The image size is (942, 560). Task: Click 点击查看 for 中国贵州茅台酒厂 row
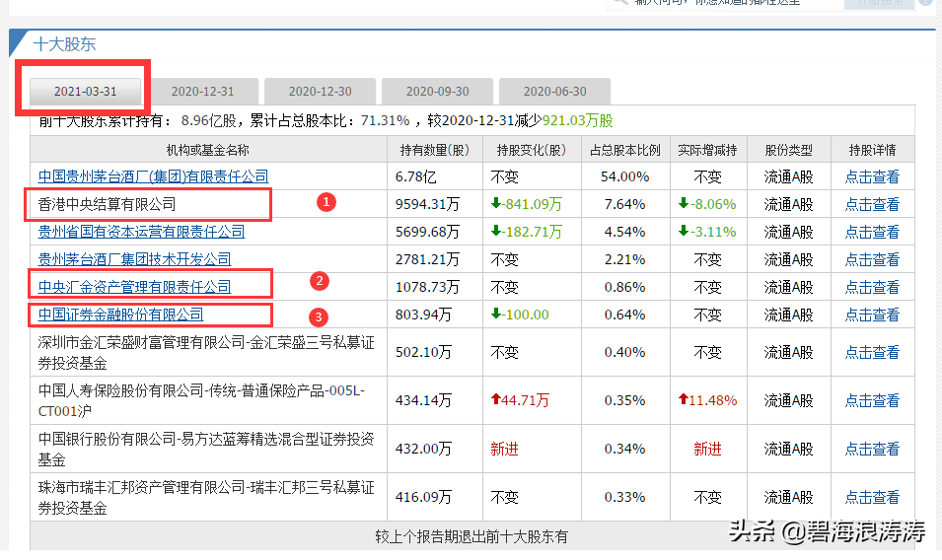[872, 176]
